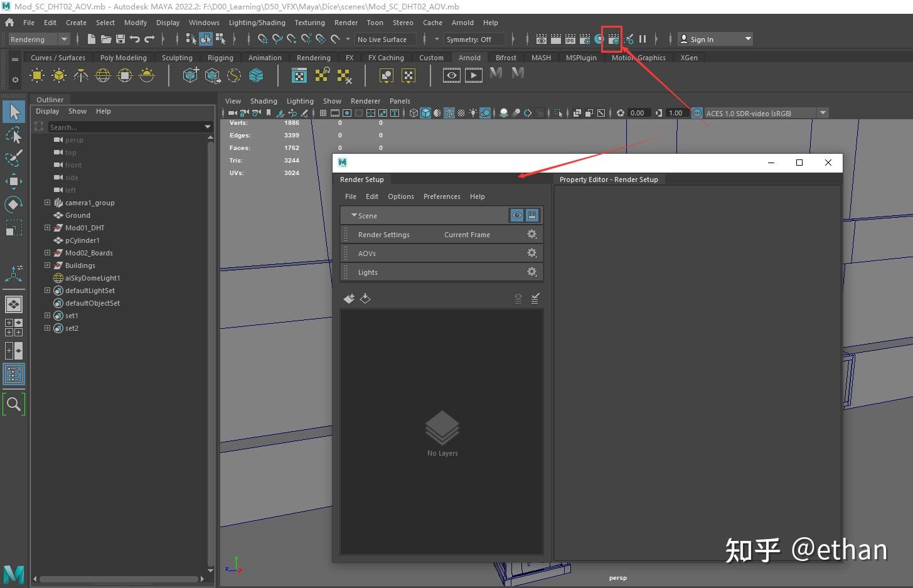Switch to the Poly Modeling shelf tab
Screen dimensions: 913x588
[123, 58]
